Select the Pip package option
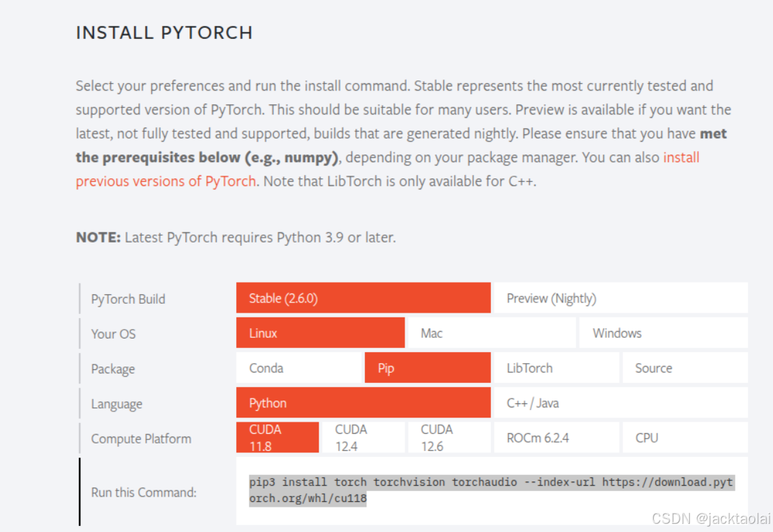The width and height of the screenshot is (773, 532). tap(427, 368)
